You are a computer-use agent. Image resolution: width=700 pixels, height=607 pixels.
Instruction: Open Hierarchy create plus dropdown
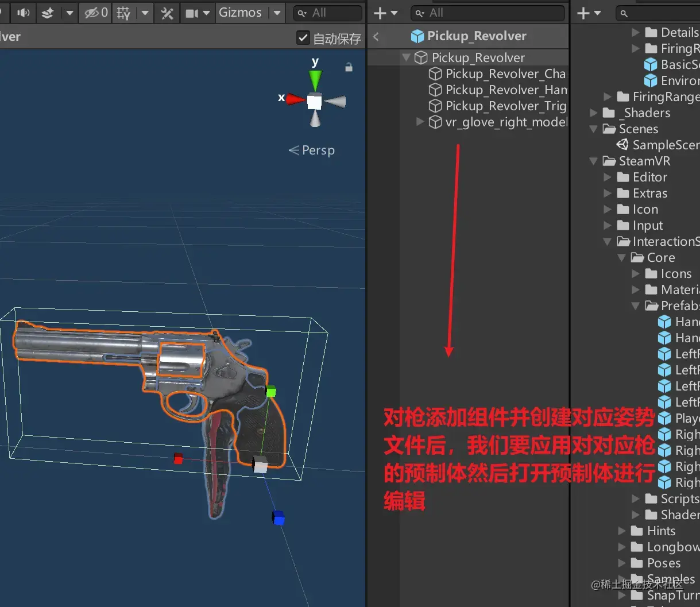[x=385, y=13]
